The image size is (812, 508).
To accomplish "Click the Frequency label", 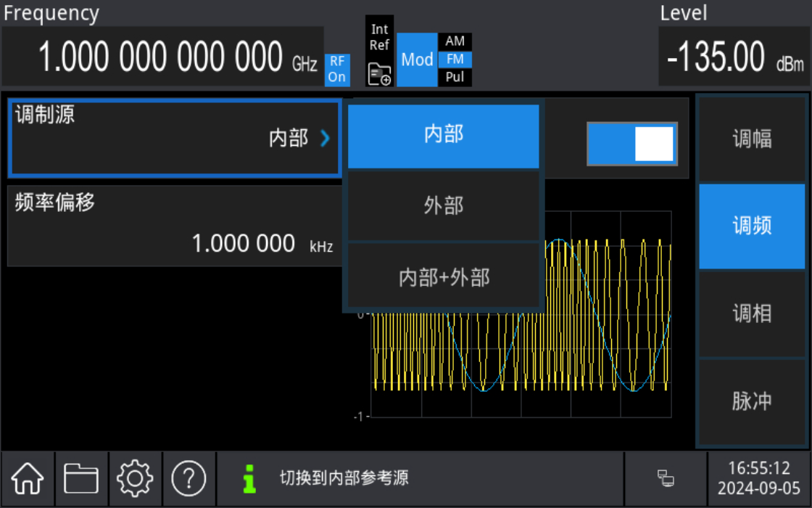I will [51, 14].
